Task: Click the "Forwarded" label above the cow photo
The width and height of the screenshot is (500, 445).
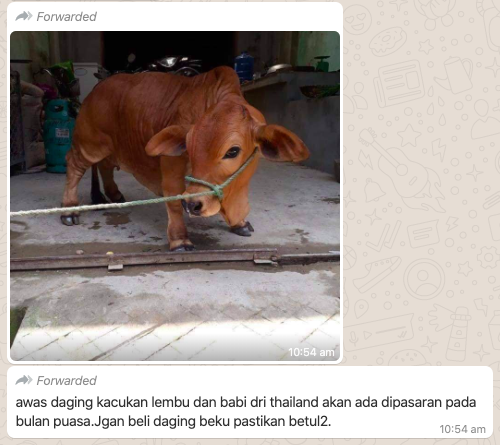Action: tap(66, 17)
